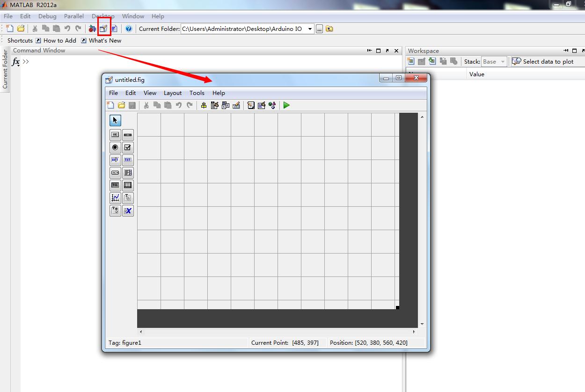Click the browse-for-folder '...' button
This screenshot has width=585, height=392.
(319, 29)
